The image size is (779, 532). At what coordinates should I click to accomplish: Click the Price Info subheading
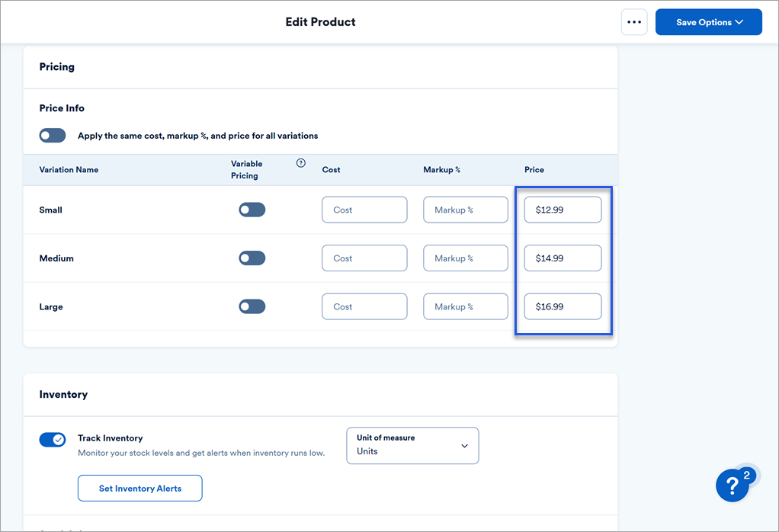coord(62,107)
